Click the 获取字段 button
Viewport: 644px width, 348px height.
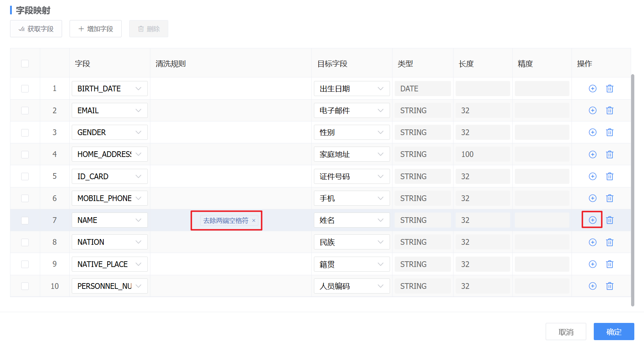click(x=36, y=29)
